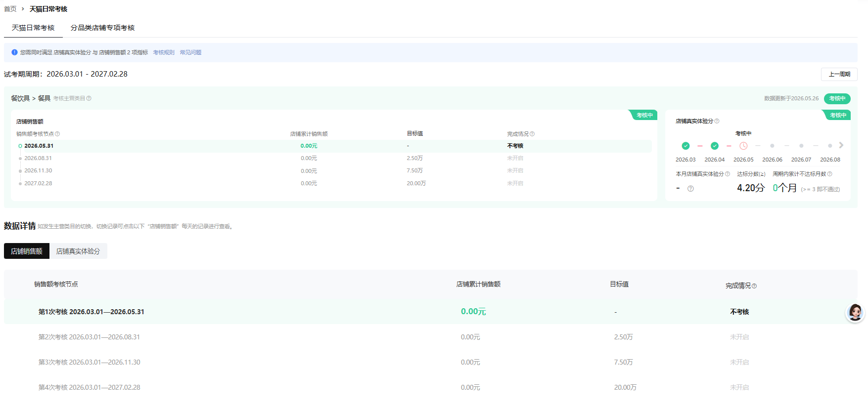
Task: Click the 2026.05.31 node row date
Action: [39, 146]
